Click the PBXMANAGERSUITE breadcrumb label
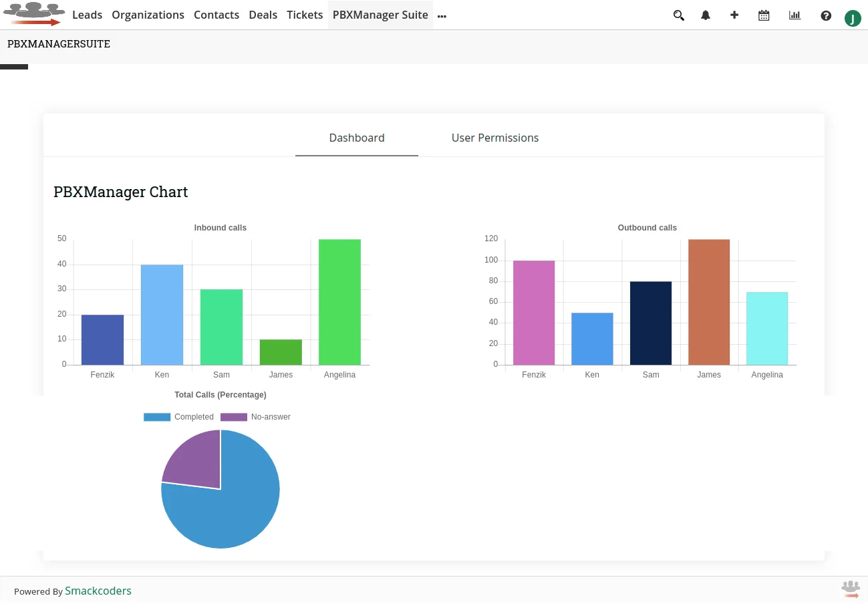The height and width of the screenshot is (604, 868). point(58,43)
